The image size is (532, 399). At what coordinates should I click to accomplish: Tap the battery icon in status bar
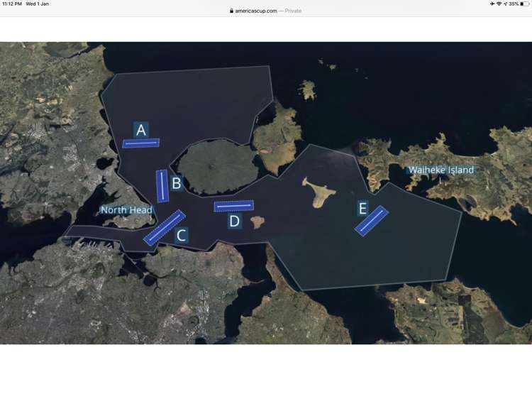coord(524,4)
